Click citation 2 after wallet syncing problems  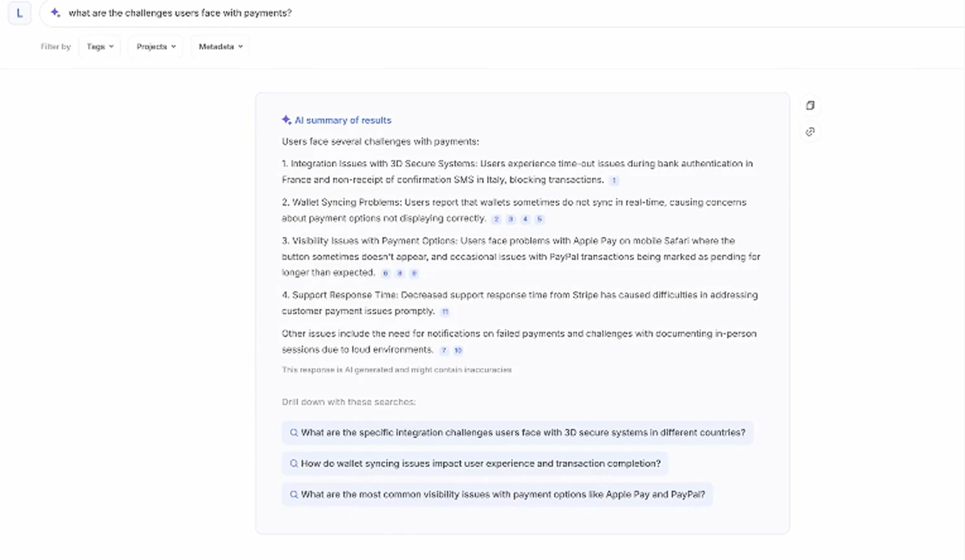[496, 219]
